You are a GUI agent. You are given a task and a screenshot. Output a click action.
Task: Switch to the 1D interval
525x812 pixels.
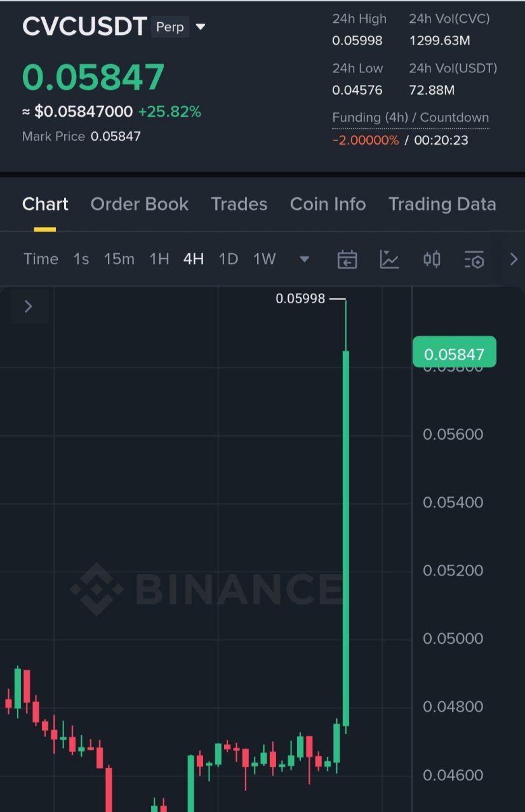point(228,259)
